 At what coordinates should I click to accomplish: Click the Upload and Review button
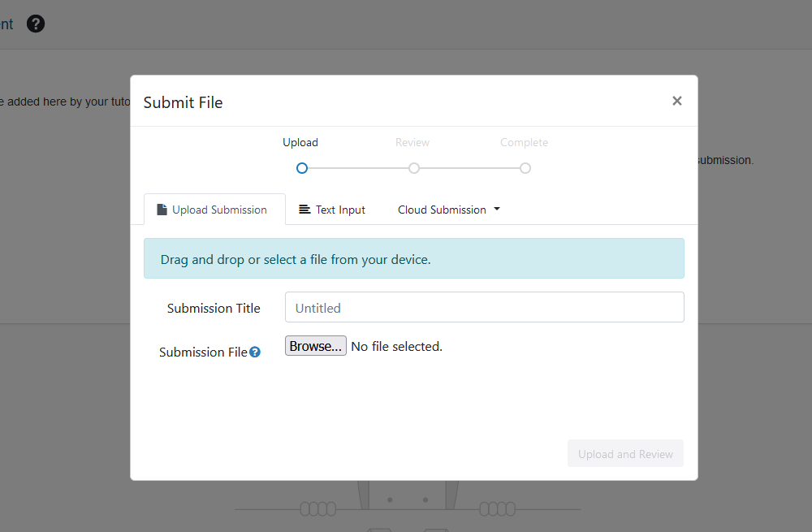click(625, 454)
